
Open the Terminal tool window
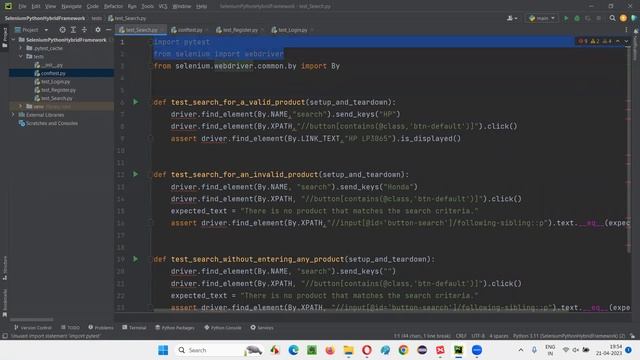click(134, 327)
